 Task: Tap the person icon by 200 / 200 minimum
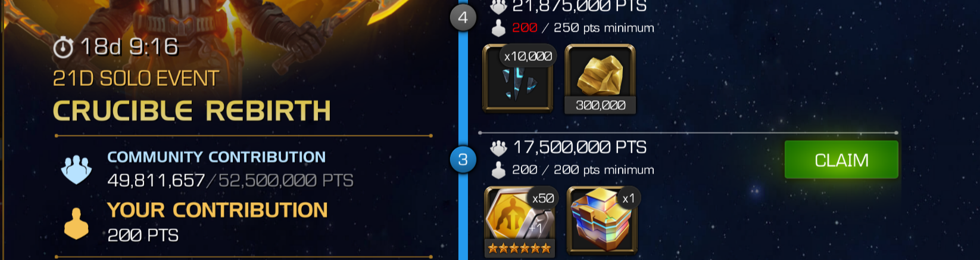[498, 171]
